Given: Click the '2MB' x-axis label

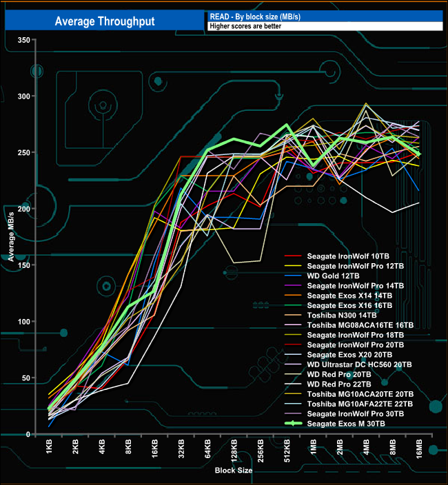Looking at the screenshot, I should [340, 447].
